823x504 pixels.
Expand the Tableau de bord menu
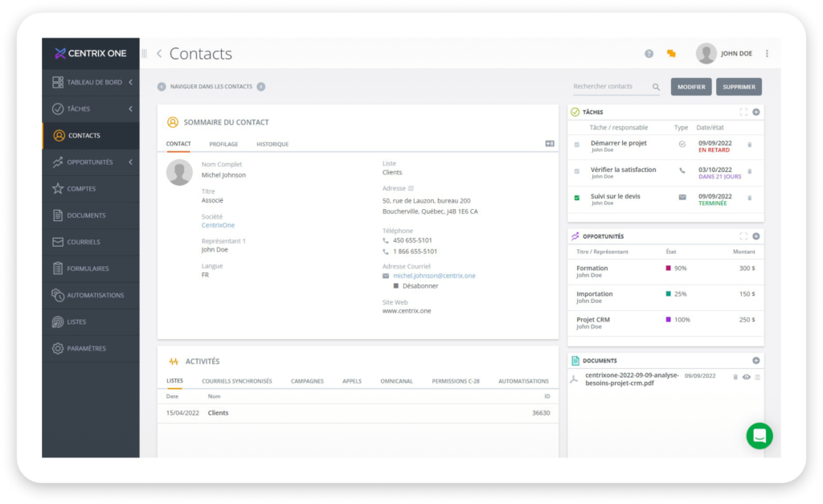point(130,82)
